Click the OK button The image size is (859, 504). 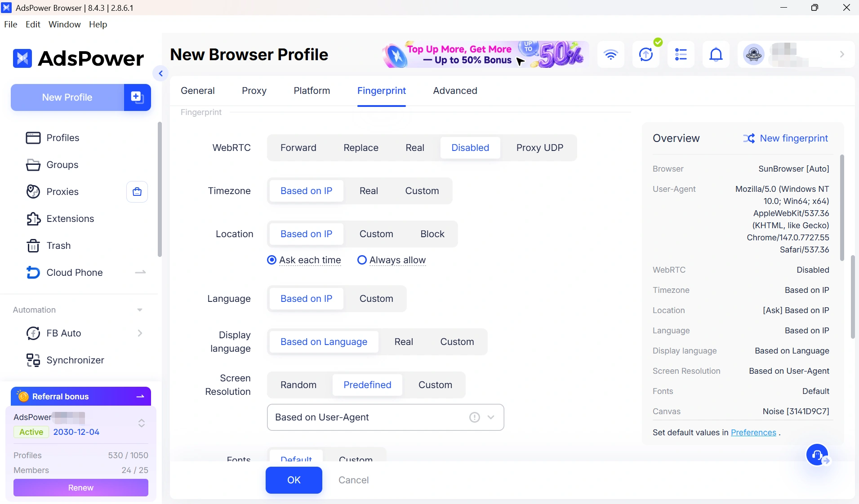(294, 480)
